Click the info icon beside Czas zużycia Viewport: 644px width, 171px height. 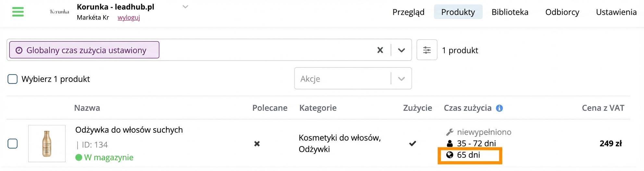click(x=500, y=108)
